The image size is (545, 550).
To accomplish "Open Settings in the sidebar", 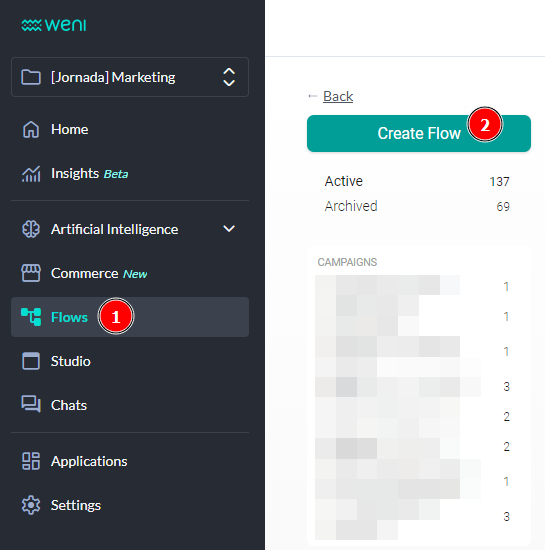I will pyautogui.click(x=130, y=505).
